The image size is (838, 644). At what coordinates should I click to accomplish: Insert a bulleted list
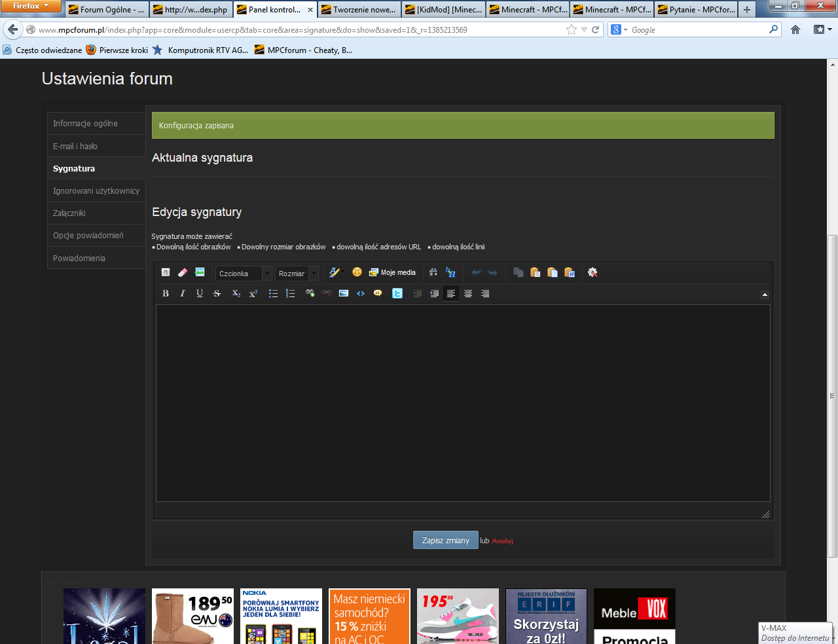pos(273,294)
